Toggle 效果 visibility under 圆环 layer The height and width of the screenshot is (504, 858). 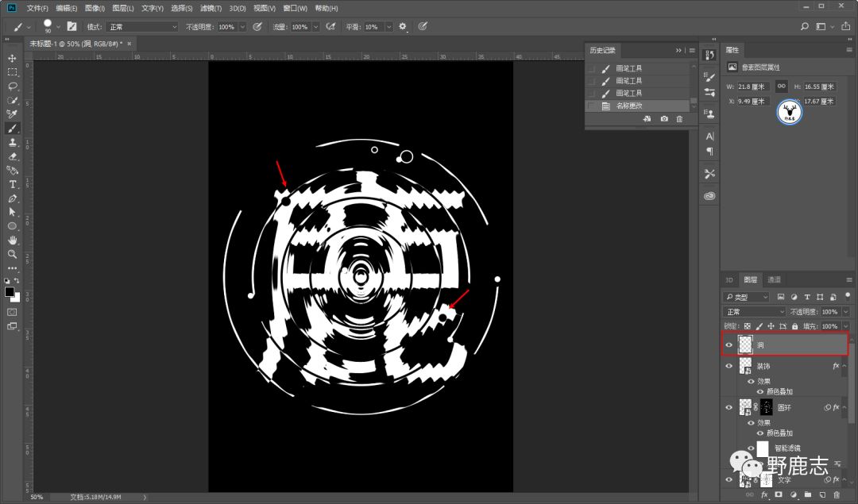pyautogui.click(x=751, y=422)
